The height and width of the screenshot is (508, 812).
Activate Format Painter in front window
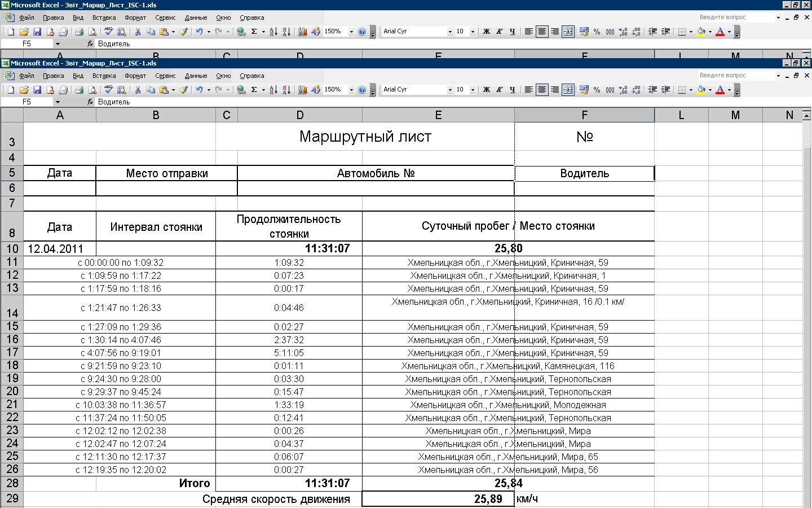click(x=183, y=90)
